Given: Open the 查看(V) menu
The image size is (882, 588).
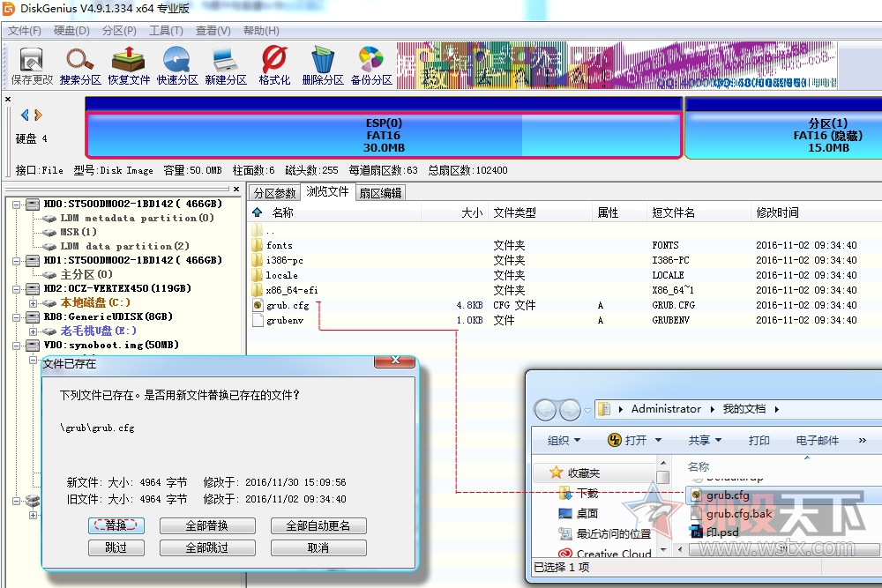Looking at the screenshot, I should (x=213, y=30).
